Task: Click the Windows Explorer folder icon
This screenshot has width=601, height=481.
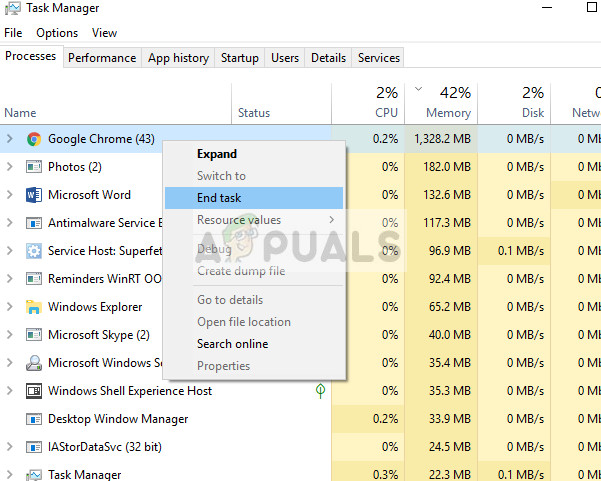Action: tap(34, 307)
